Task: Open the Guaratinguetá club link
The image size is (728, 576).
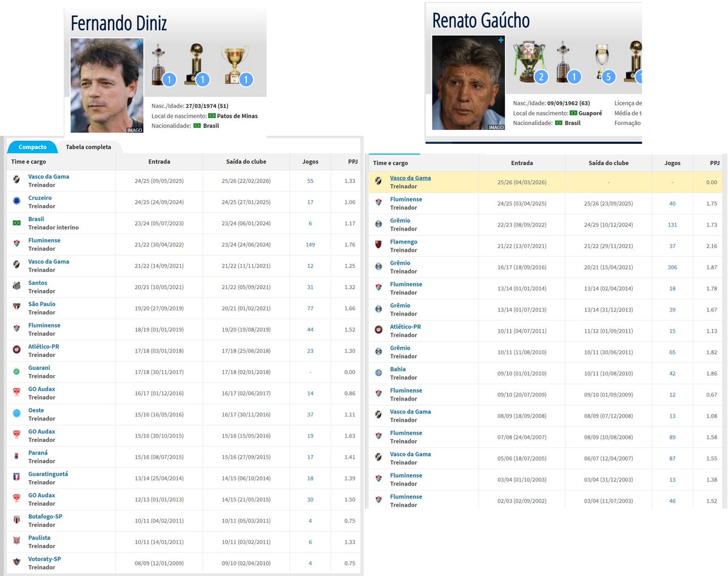Action: [x=49, y=474]
